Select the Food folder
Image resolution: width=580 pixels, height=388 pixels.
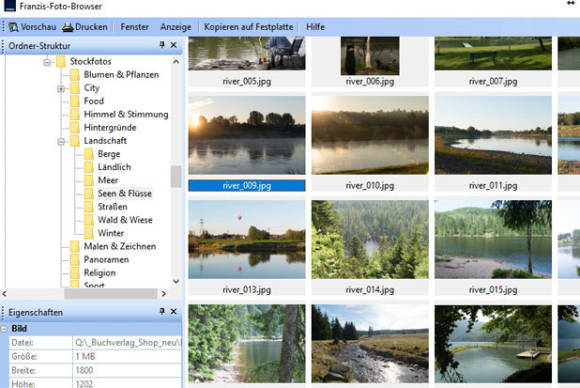(94, 101)
